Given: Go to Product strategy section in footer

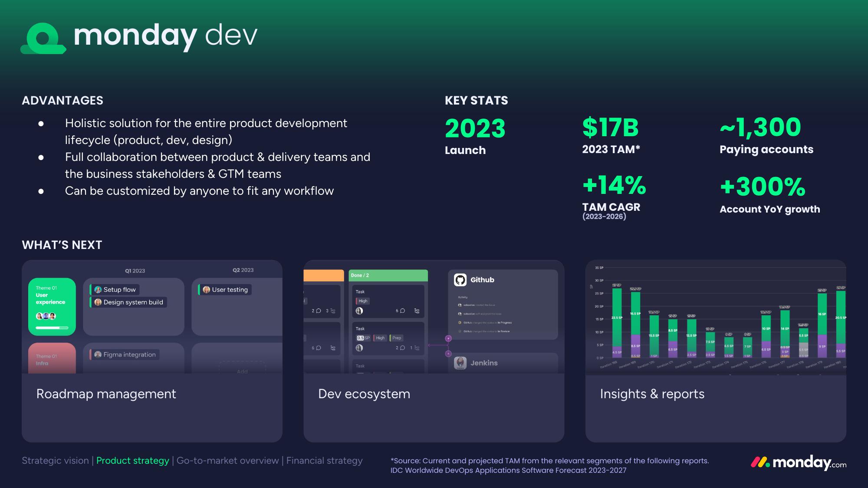Looking at the screenshot, I should [133, 461].
